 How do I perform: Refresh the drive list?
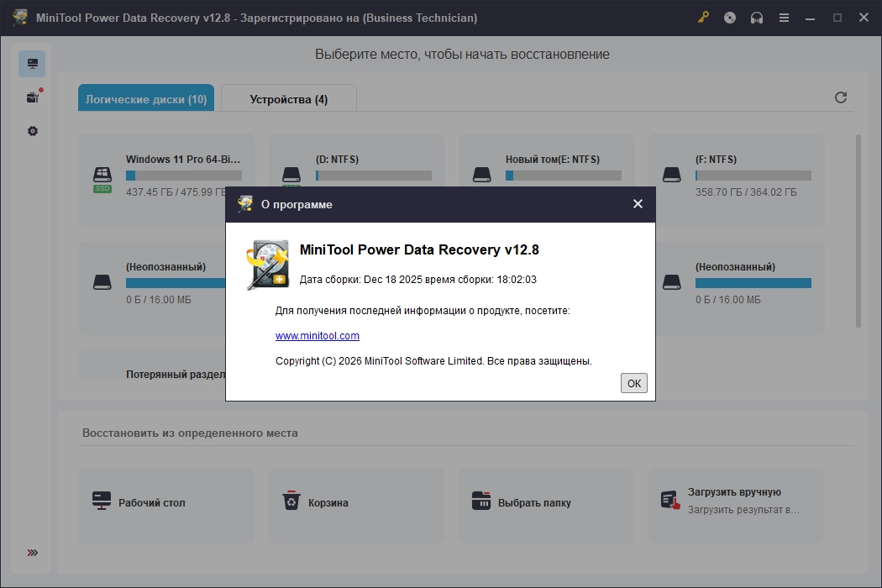tap(840, 97)
